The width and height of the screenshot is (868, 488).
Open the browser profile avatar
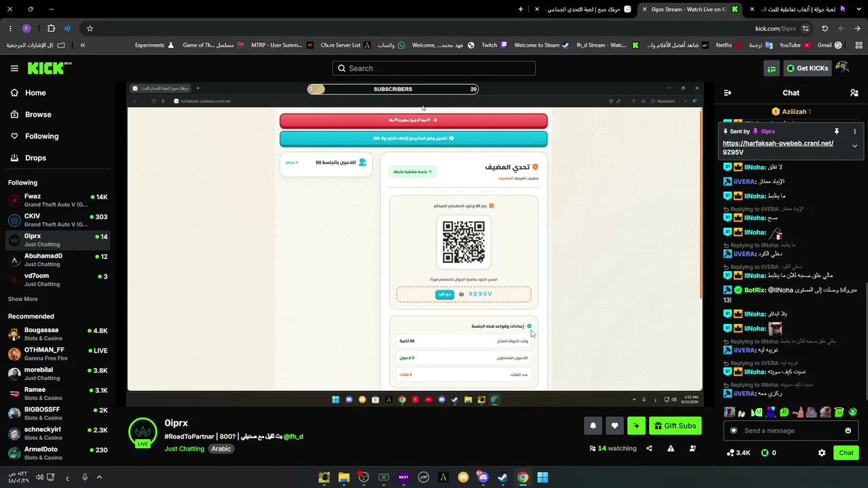point(26,28)
